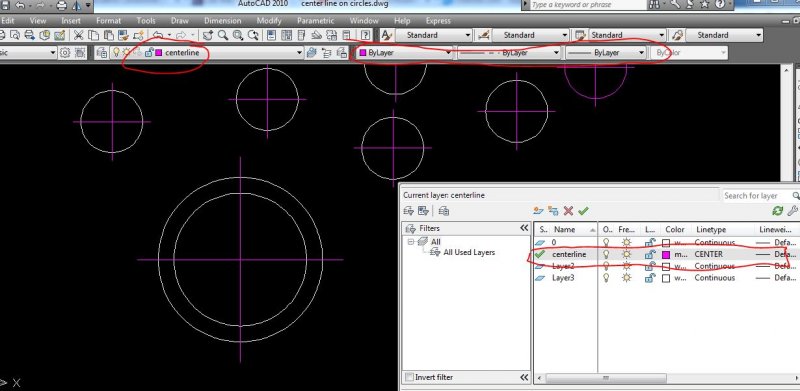
Task: Toggle Freeze sun icon for layer 0
Action: point(626,242)
